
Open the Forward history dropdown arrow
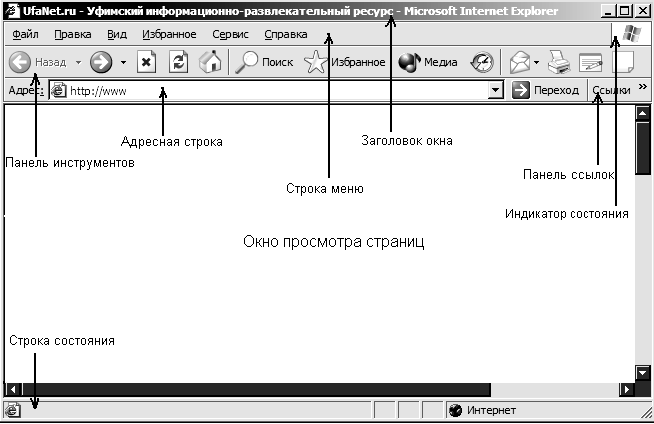tap(123, 63)
